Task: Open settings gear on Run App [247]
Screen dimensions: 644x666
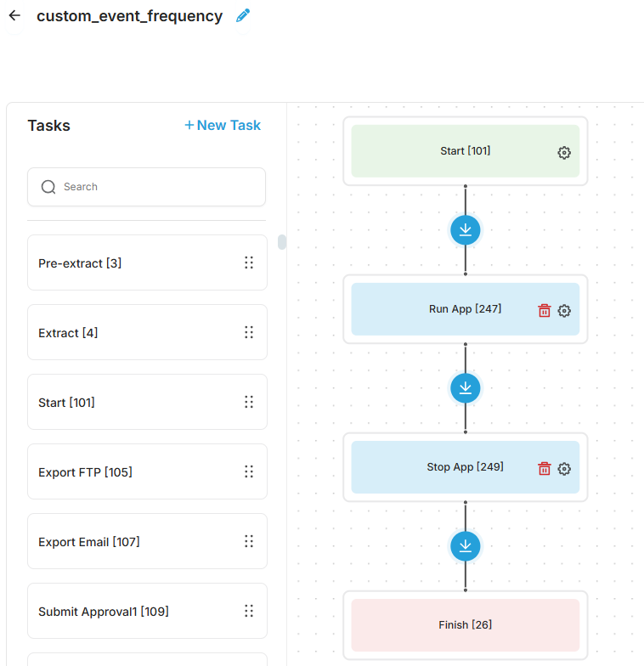Action: (564, 311)
